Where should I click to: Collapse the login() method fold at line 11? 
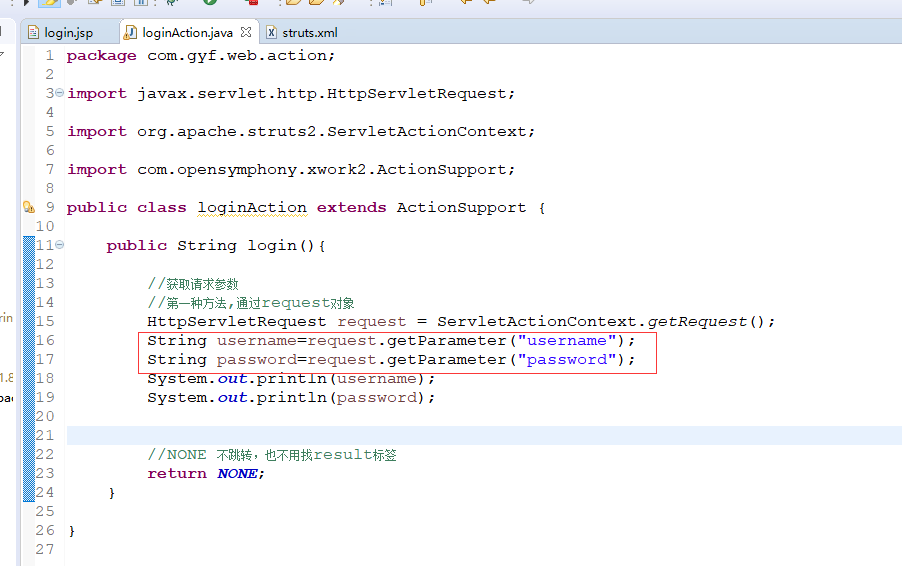[59, 244]
